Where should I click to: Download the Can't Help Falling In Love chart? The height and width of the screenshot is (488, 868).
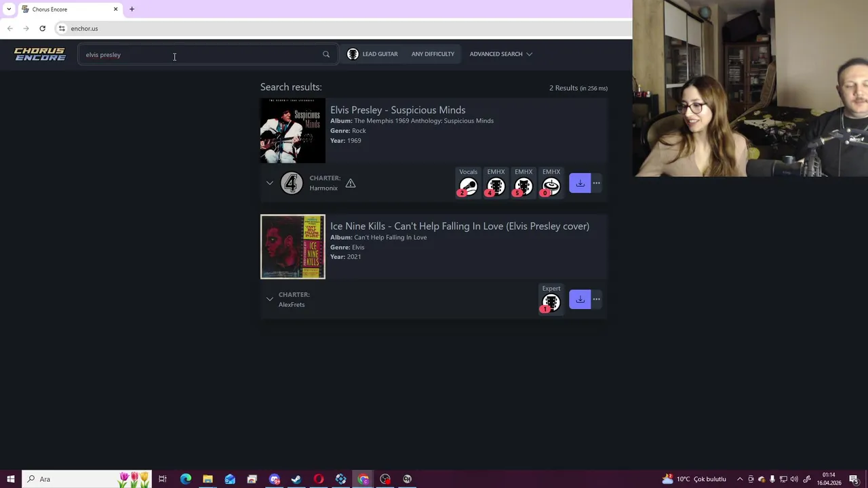pyautogui.click(x=580, y=299)
